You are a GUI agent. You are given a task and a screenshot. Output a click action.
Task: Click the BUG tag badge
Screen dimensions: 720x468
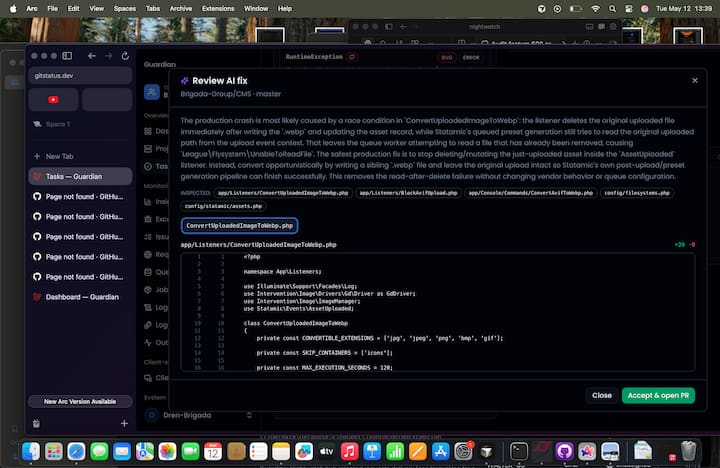pos(446,57)
